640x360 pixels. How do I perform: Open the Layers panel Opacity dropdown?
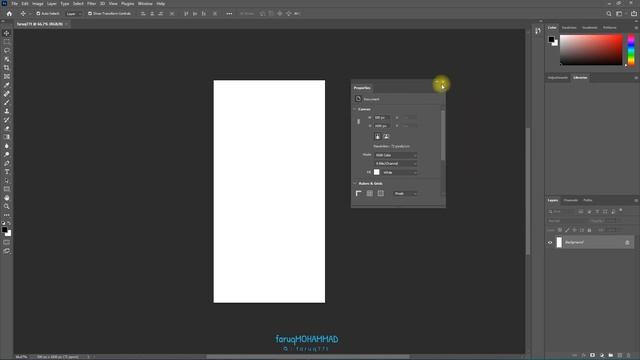(x=611, y=221)
